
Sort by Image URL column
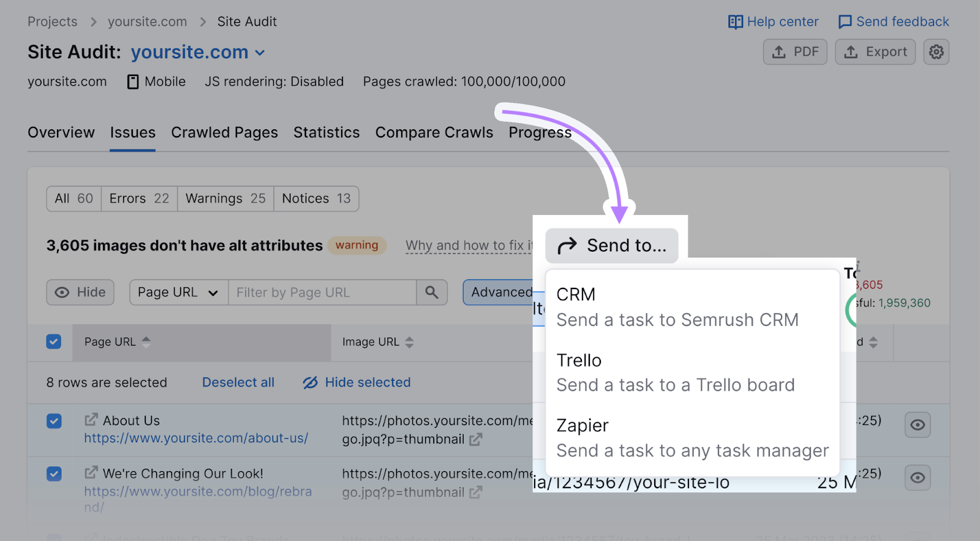coord(378,342)
